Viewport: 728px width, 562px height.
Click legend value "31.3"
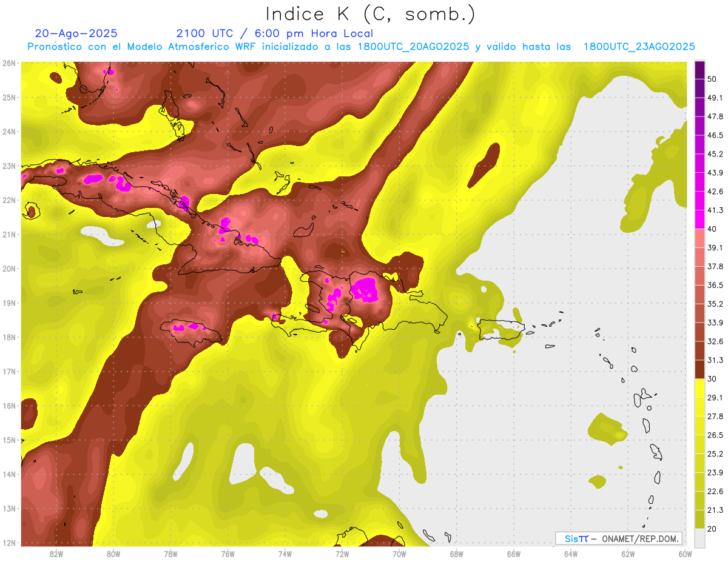715,361
